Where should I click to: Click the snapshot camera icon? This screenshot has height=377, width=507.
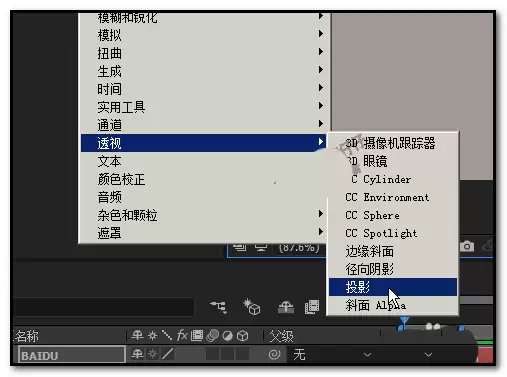coord(467,246)
